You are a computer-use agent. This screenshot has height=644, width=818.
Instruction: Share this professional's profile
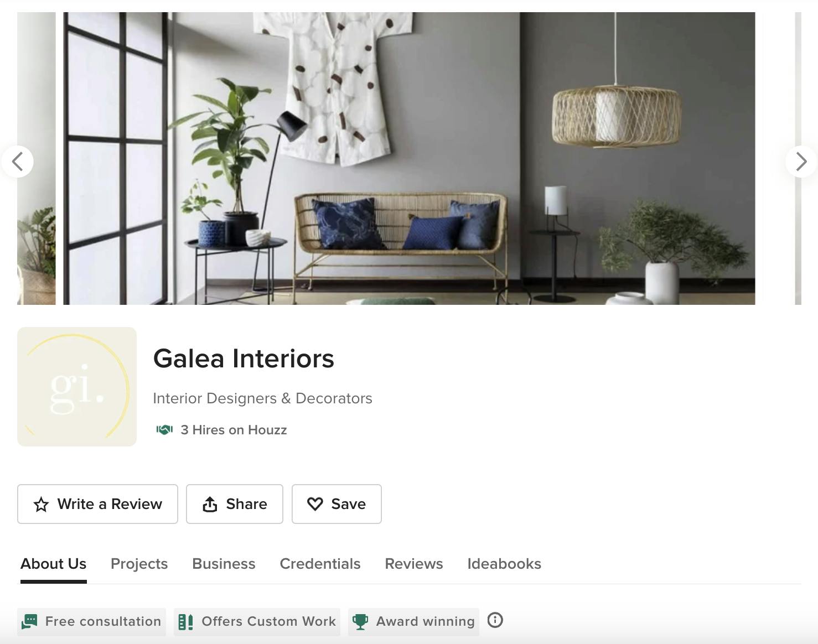[235, 504]
